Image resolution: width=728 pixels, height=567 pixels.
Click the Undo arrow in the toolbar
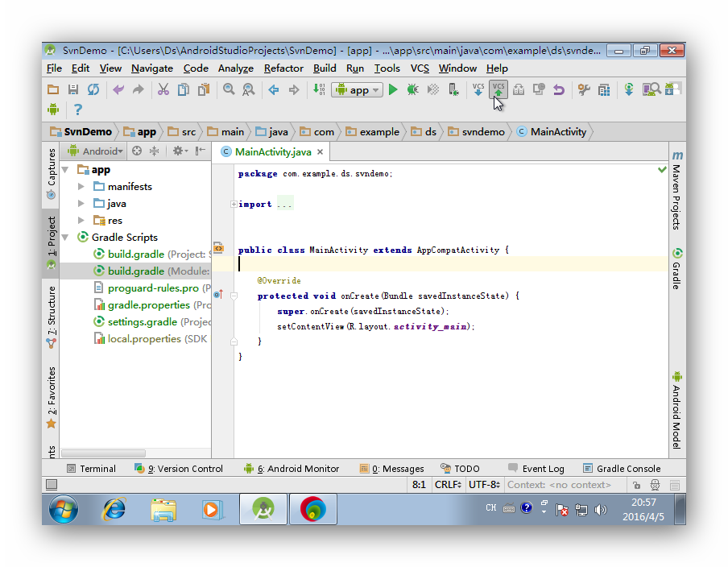pos(559,89)
